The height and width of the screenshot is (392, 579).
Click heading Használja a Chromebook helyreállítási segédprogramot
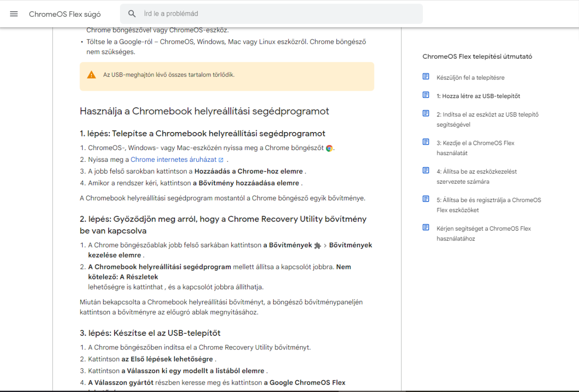[x=204, y=111]
